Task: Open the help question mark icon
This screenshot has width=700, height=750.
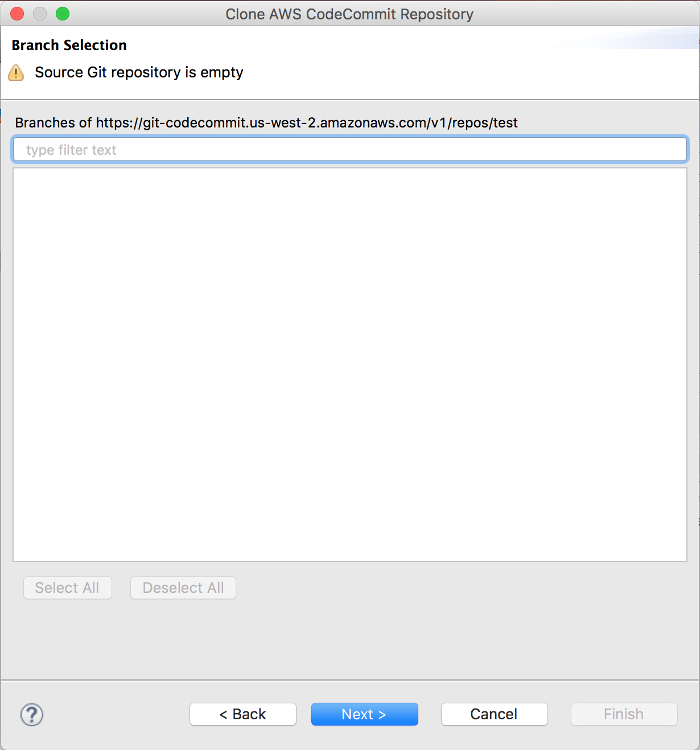Action: [32, 715]
